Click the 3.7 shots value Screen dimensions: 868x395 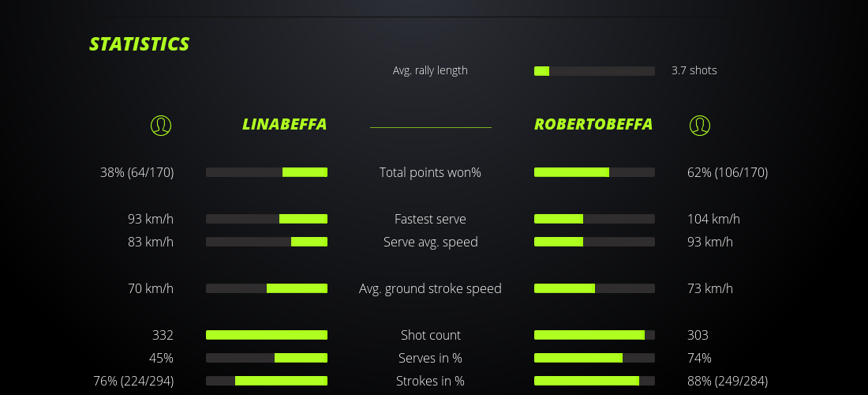(x=694, y=70)
